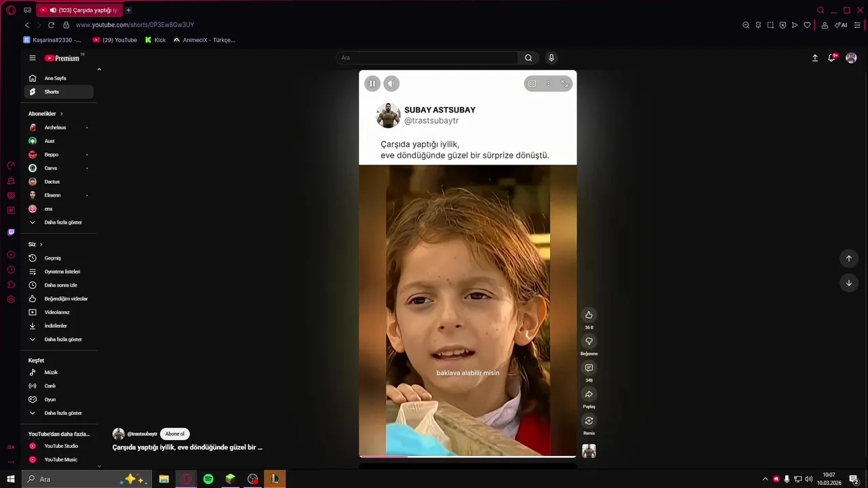Select Ana Sayfa in the sidebar

click(x=59, y=78)
